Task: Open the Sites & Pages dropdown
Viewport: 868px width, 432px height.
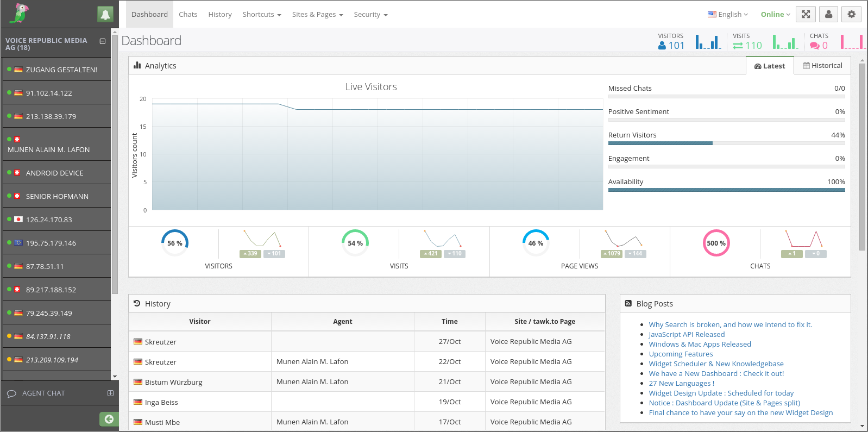Action: point(318,15)
